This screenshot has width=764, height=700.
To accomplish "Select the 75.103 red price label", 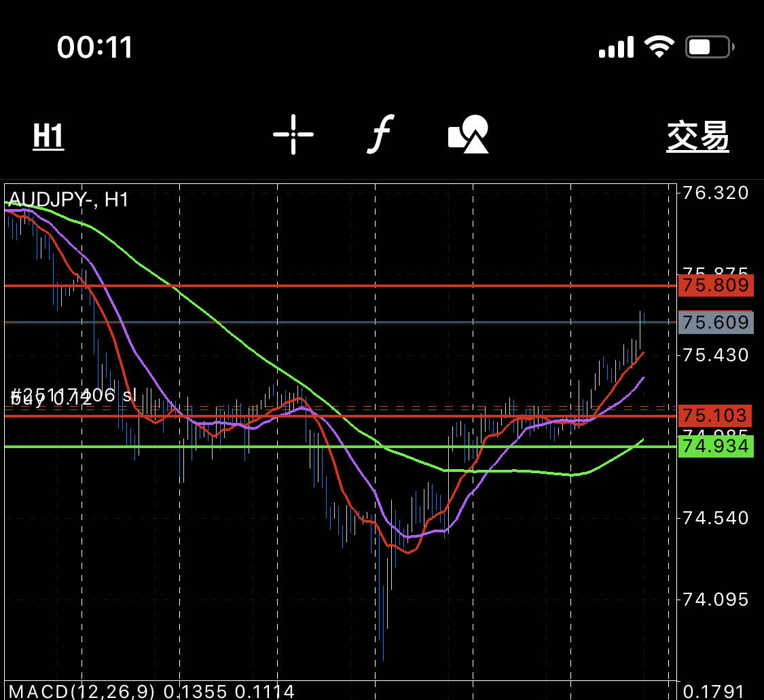I will click(x=715, y=416).
